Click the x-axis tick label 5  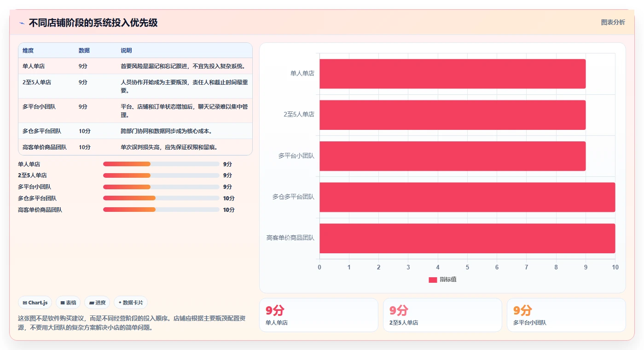[467, 267]
